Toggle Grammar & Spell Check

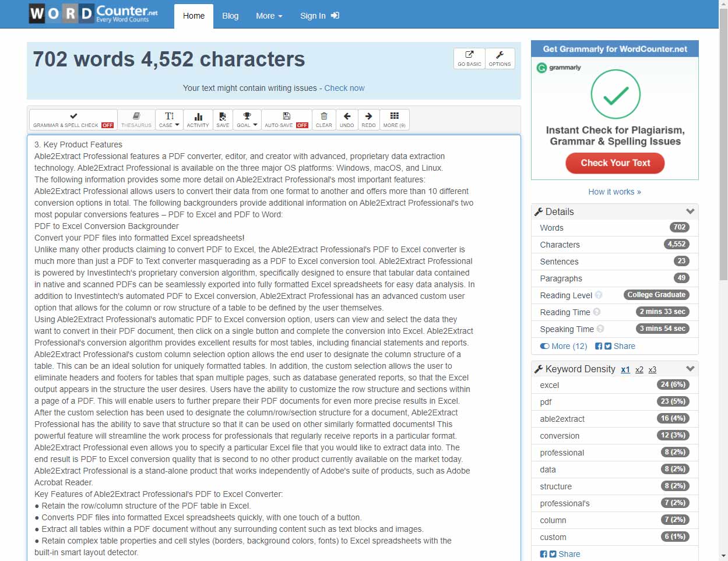click(73, 119)
